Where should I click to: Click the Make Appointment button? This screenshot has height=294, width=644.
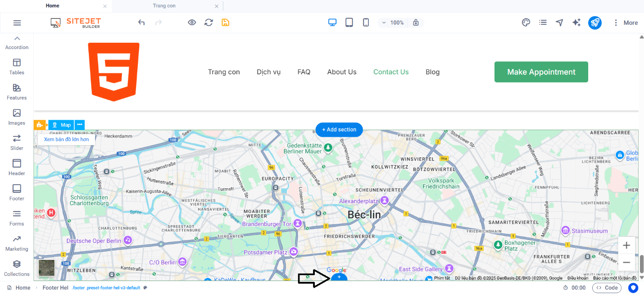(541, 72)
